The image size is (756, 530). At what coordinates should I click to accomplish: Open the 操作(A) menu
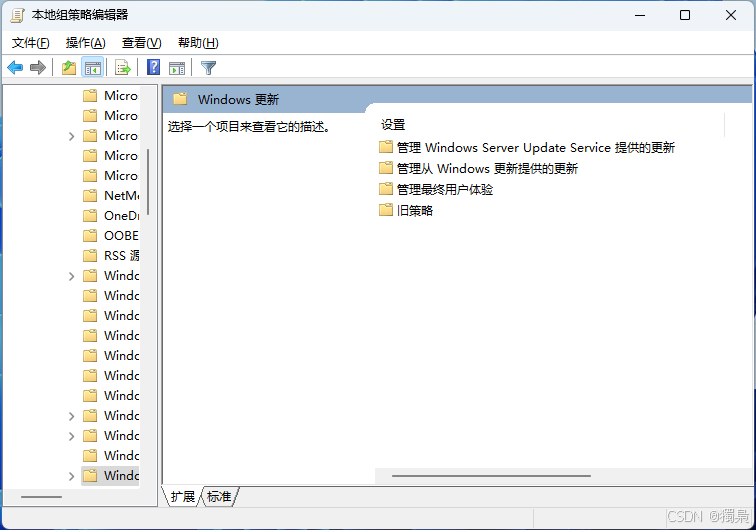[x=85, y=43]
